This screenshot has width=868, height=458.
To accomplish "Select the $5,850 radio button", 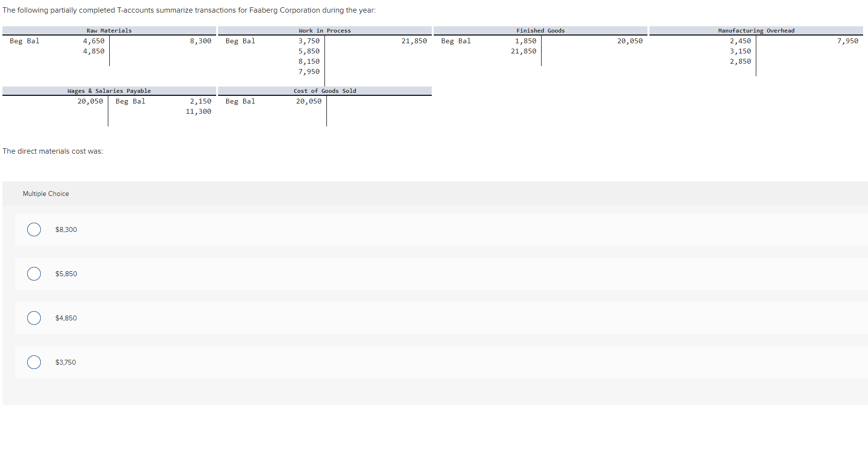I will [x=34, y=274].
